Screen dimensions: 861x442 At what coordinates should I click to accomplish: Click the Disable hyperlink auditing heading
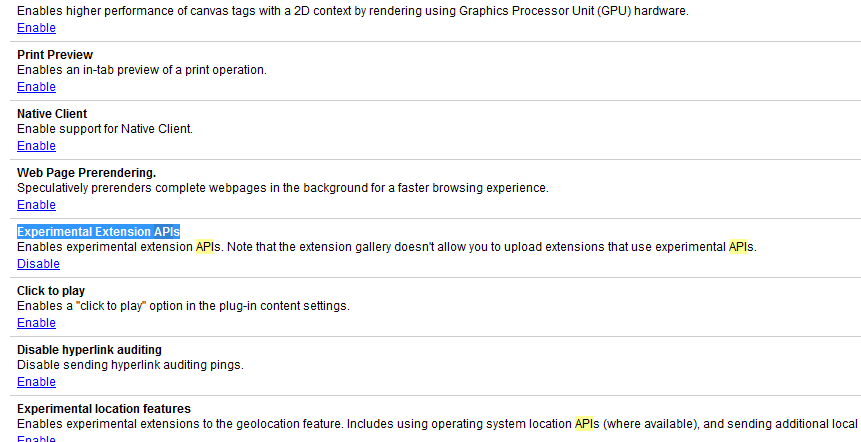coord(89,350)
